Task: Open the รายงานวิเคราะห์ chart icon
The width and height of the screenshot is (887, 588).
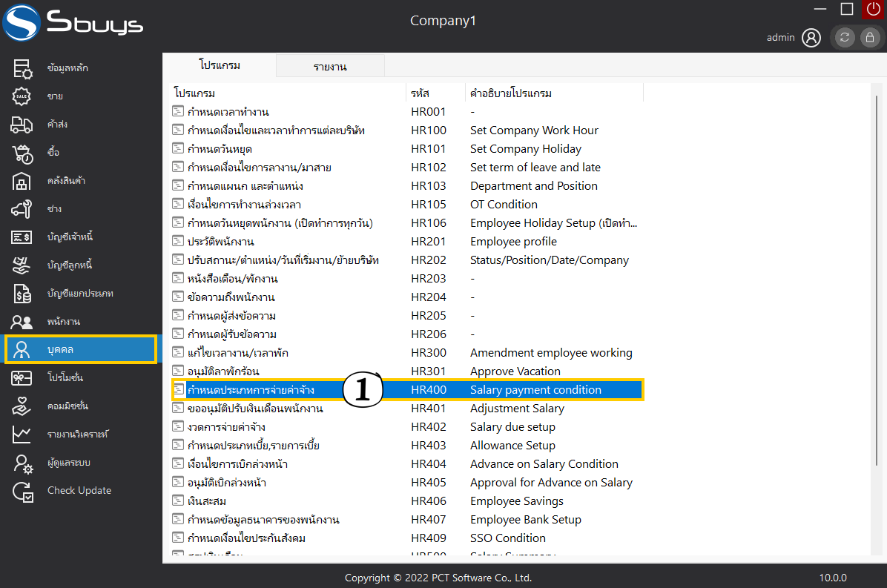Action: tap(22, 435)
